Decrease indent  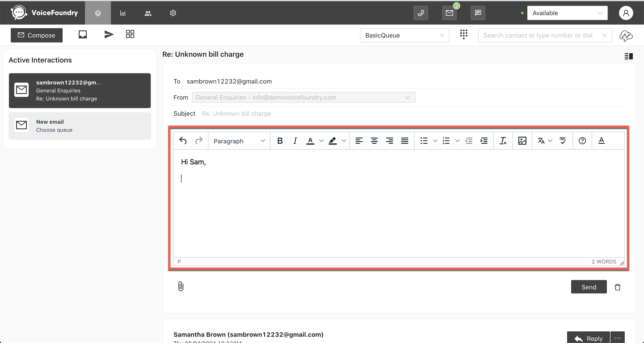[469, 141]
